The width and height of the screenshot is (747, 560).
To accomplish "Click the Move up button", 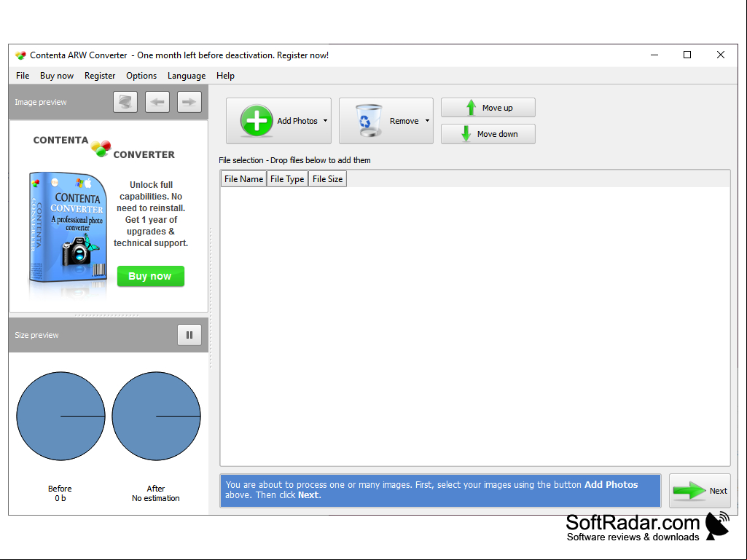I will tap(488, 108).
